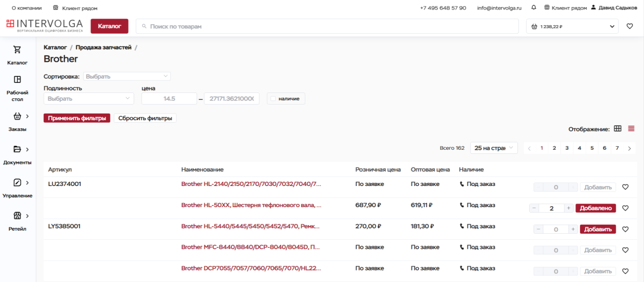Toggle the наличие checkbox filter
This screenshot has height=282, width=644.
273,99
